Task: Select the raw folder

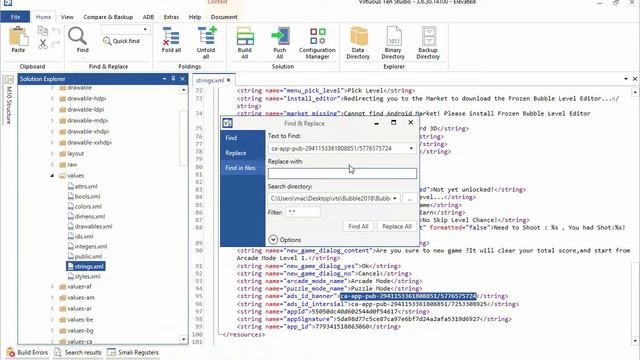Action: [68, 164]
